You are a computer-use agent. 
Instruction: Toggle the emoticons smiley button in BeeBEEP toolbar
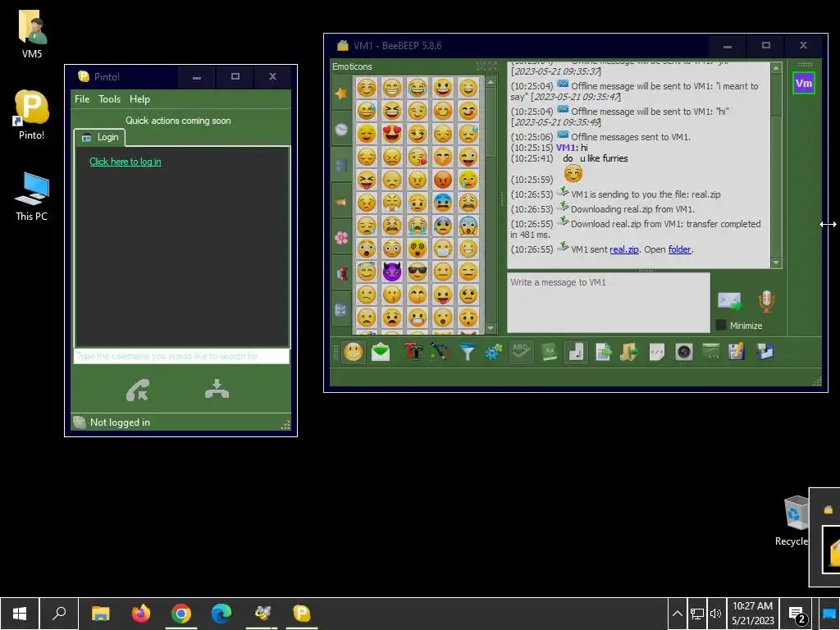tap(353, 352)
